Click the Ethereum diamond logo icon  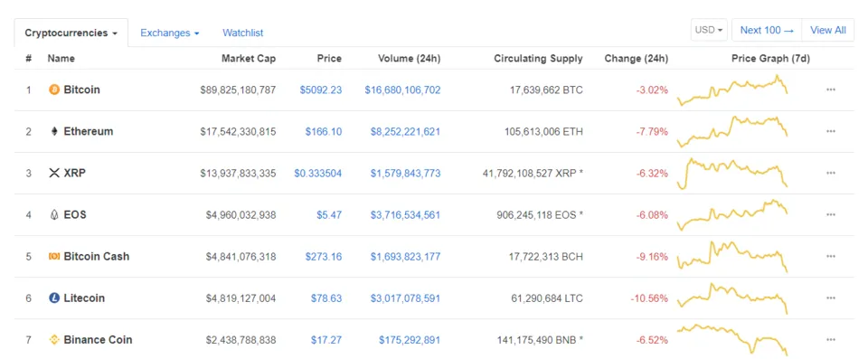pyautogui.click(x=54, y=131)
